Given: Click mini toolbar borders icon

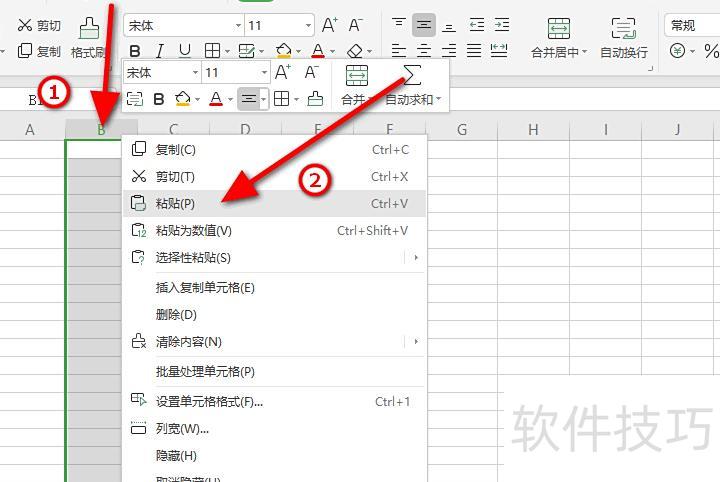Looking at the screenshot, I should (x=281, y=99).
